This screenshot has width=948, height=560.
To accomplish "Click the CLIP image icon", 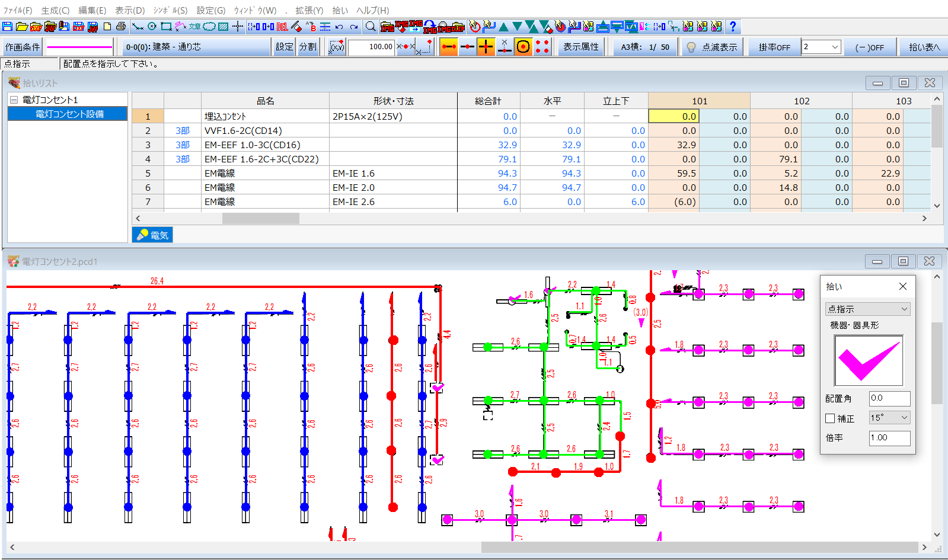I will click(458, 27).
